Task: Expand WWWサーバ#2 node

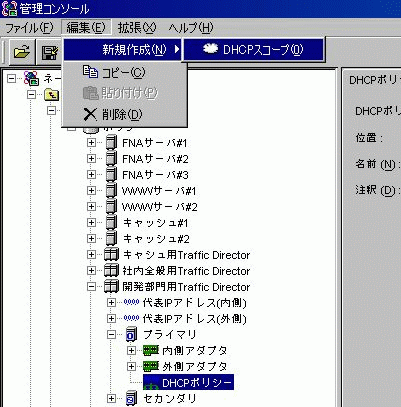Action: (x=91, y=207)
